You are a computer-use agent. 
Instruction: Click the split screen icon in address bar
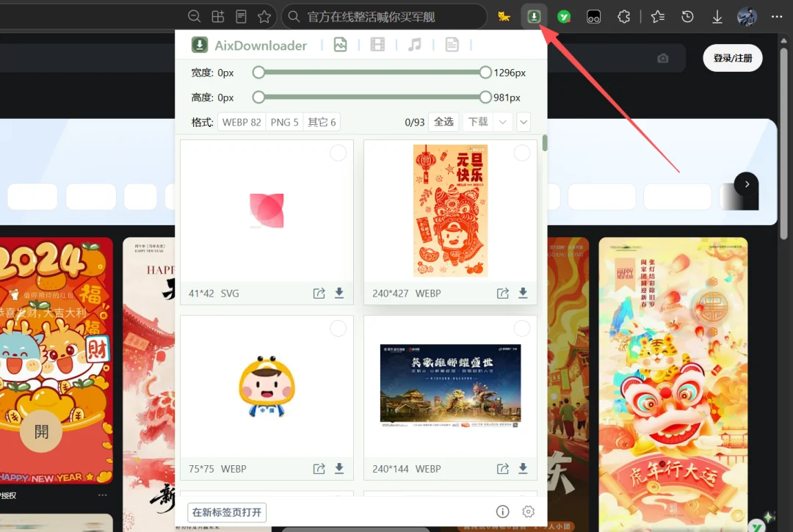coord(218,17)
